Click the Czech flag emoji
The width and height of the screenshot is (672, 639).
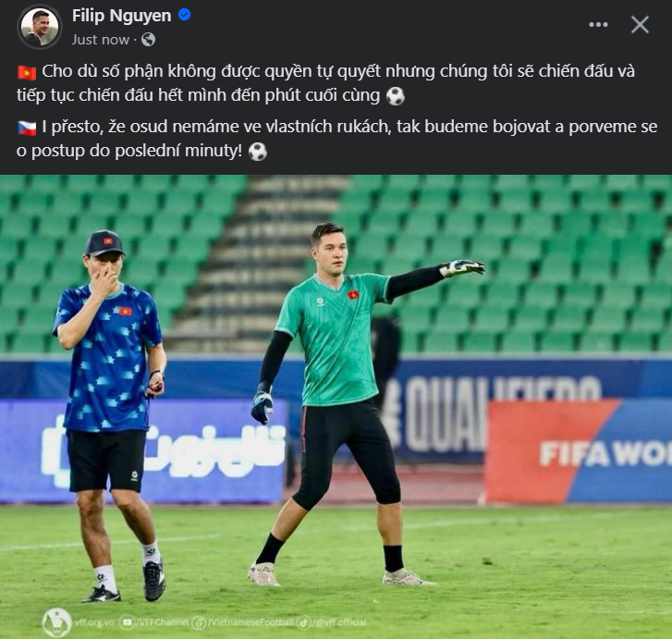click(27, 128)
